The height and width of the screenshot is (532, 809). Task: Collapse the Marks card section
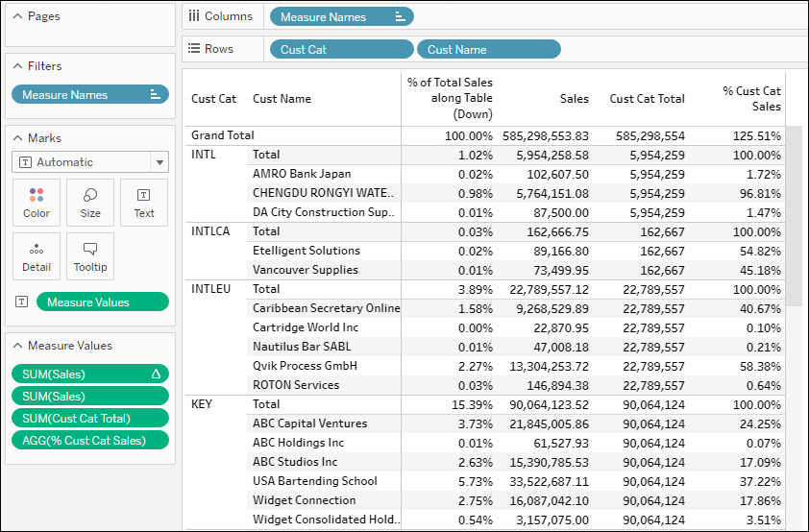(x=17, y=138)
